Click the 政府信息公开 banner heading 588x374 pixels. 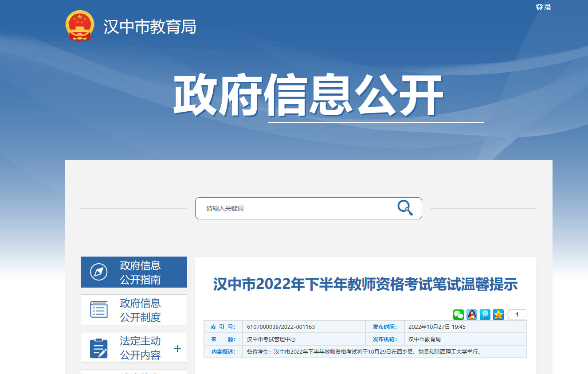308,96
